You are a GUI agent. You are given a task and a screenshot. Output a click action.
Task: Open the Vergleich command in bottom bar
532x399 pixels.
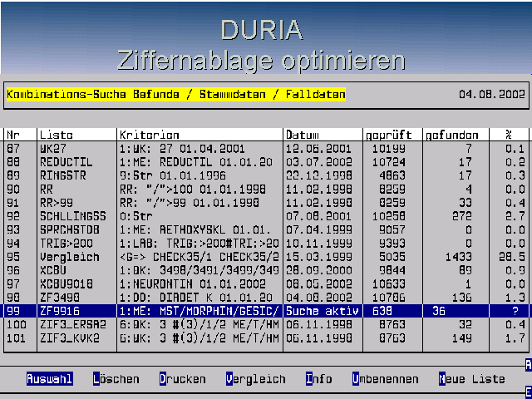pos(255,379)
